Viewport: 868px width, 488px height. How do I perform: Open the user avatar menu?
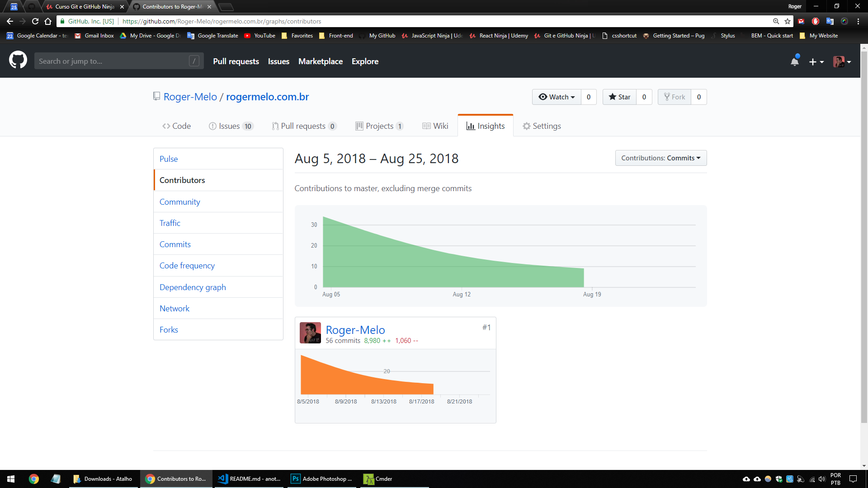[x=842, y=62]
